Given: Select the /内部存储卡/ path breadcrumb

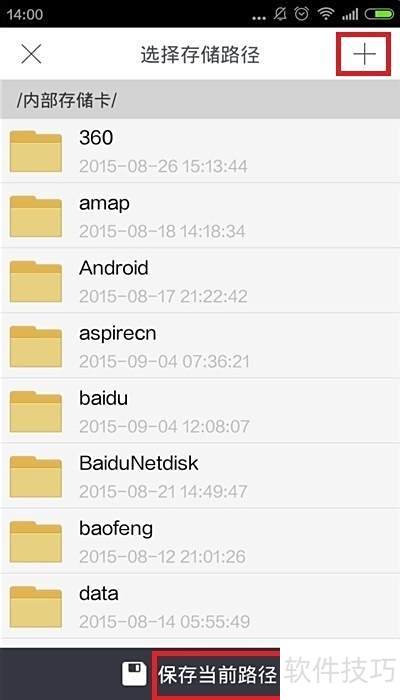Looking at the screenshot, I should point(67,100).
